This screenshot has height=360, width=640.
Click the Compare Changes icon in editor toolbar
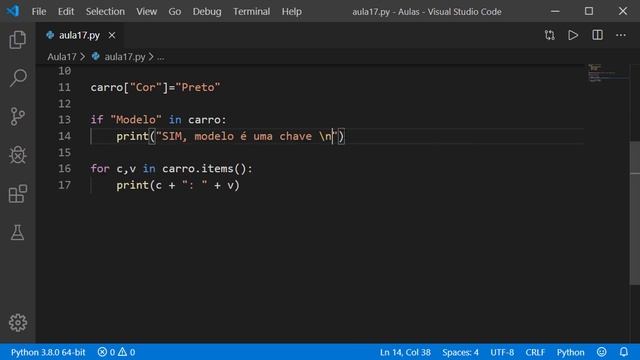pos(549,35)
